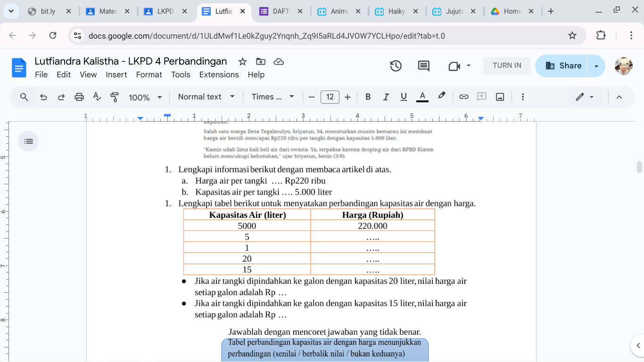
Task: Insert a link with chain icon
Action: click(x=464, y=97)
